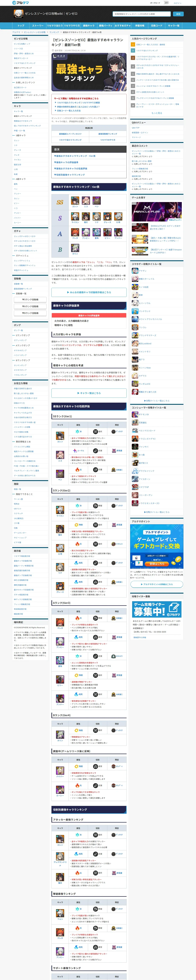Open みんなの最強キャラ討論掲示板はこちら button
196x980 pixels.
[x=89, y=292]
